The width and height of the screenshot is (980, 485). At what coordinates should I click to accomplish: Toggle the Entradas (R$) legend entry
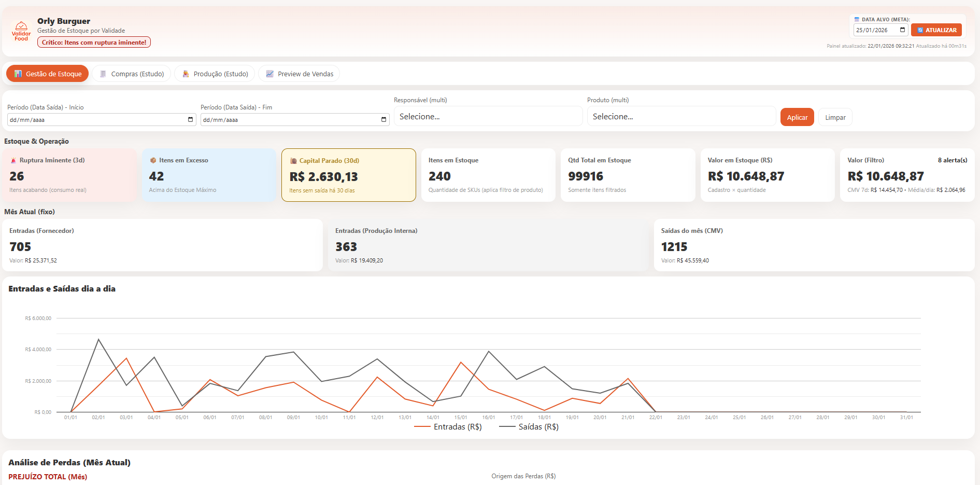point(448,426)
